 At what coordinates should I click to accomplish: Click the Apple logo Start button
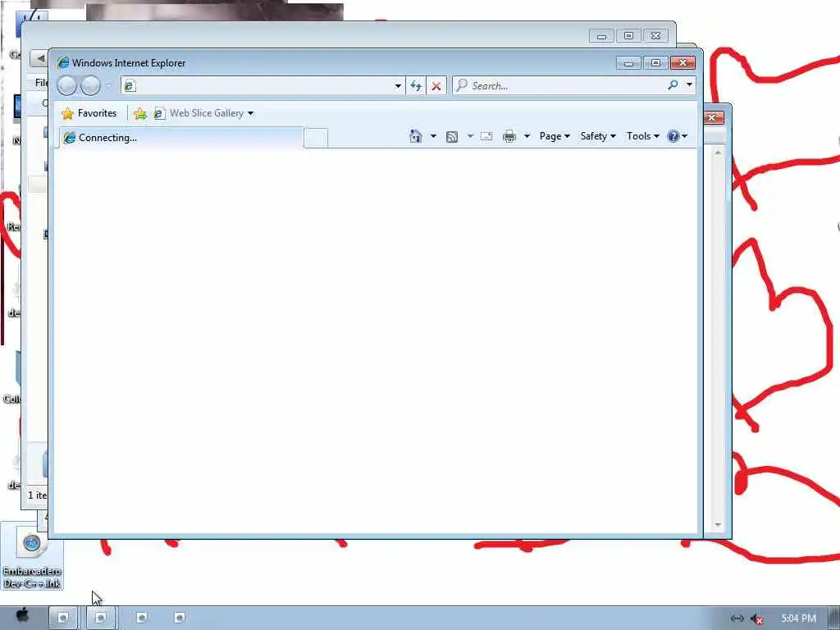point(22,615)
